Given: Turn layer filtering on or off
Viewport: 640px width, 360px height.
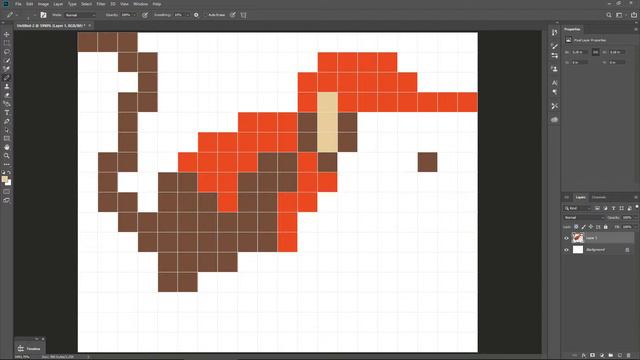Looking at the screenshot, I should point(636,207).
